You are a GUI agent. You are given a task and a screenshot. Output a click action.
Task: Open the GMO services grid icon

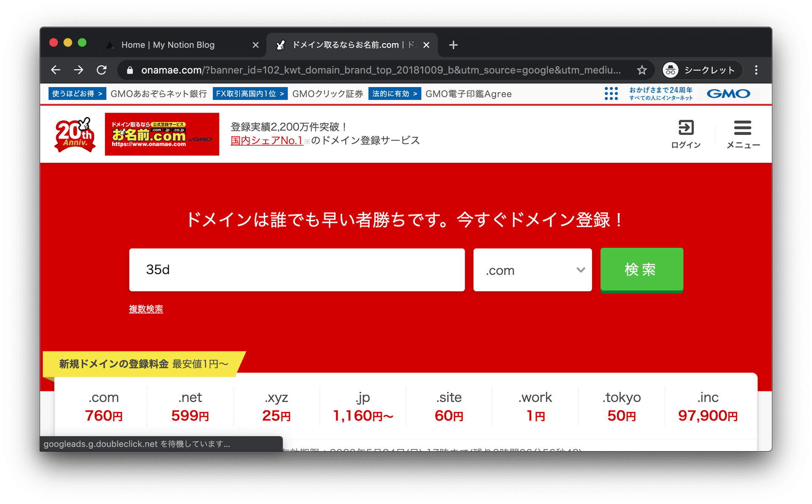point(611,93)
